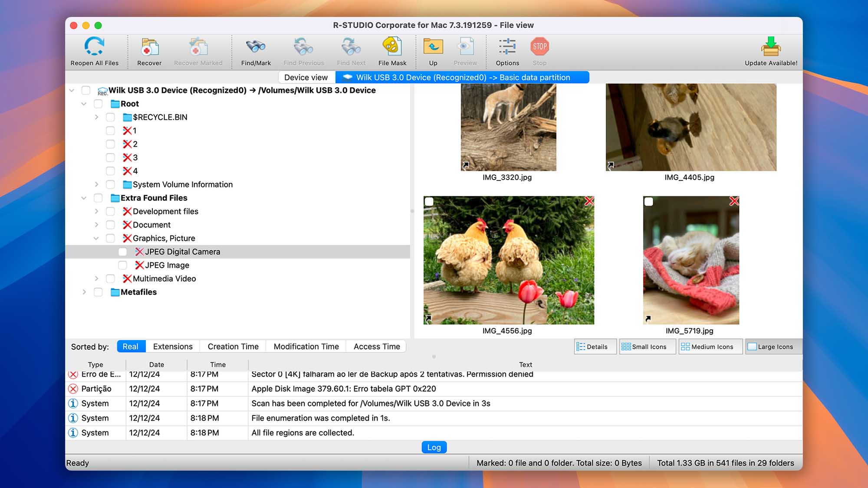Mark the Root folder checkbox
868x488 pixels.
pos(99,104)
